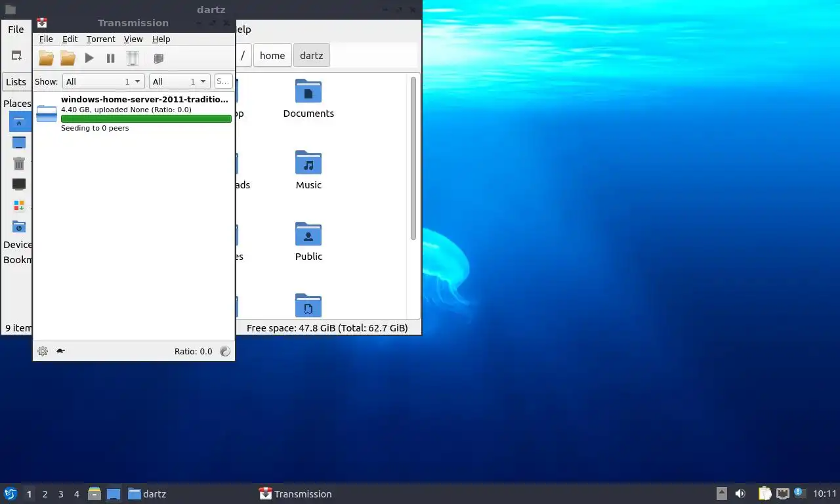Click the new tab icon in file manager
Image resolution: width=840 pixels, height=504 pixels.
tap(16, 56)
